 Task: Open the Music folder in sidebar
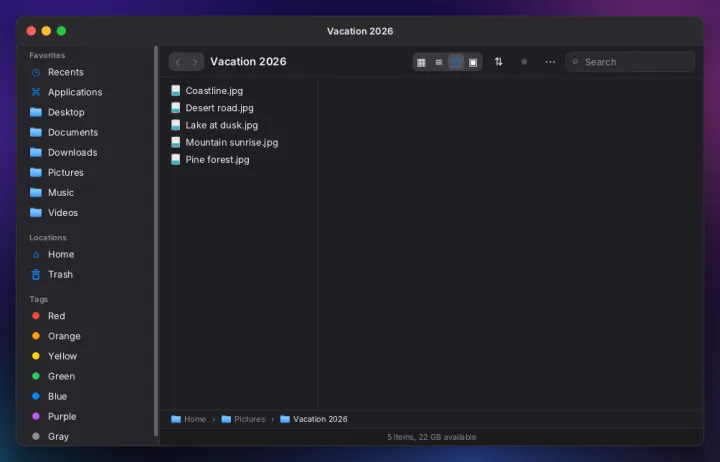90,193
